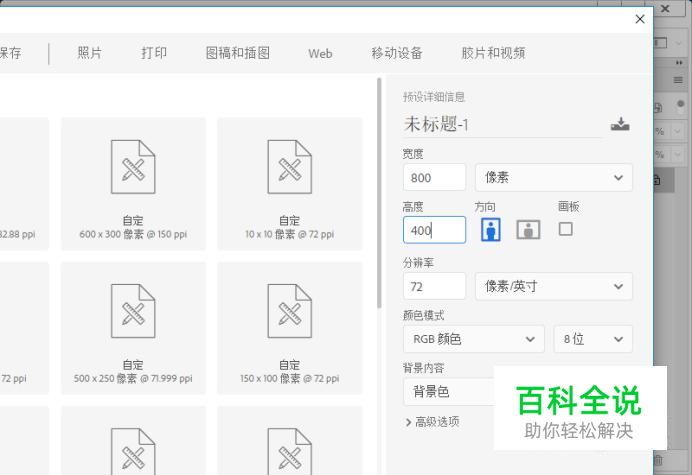Open the 背景色 background contents dropdown
The height and width of the screenshot is (475, 692).
click(448, 392)
